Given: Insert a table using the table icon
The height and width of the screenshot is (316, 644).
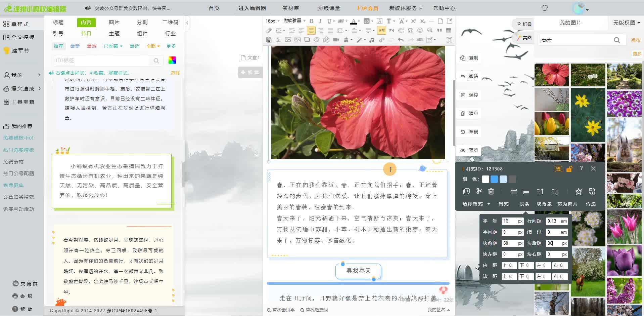Looking at the screenshot, I should pyautogui.click(x=449, y=31).
